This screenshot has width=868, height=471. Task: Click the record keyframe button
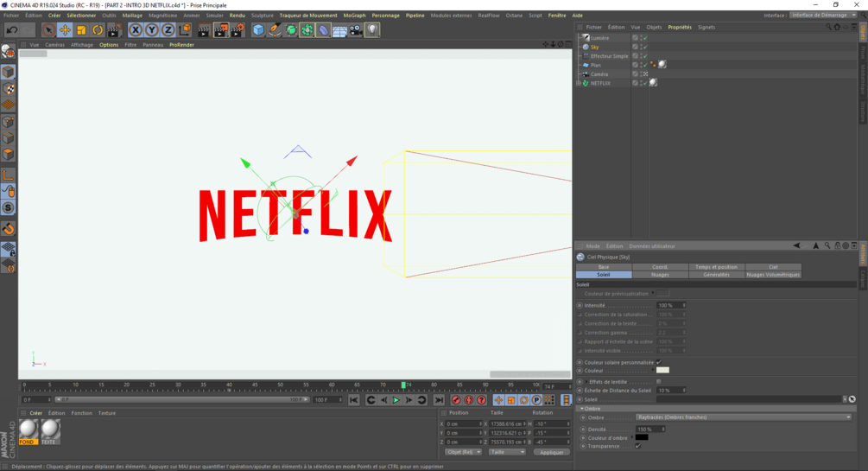point(455,400)
